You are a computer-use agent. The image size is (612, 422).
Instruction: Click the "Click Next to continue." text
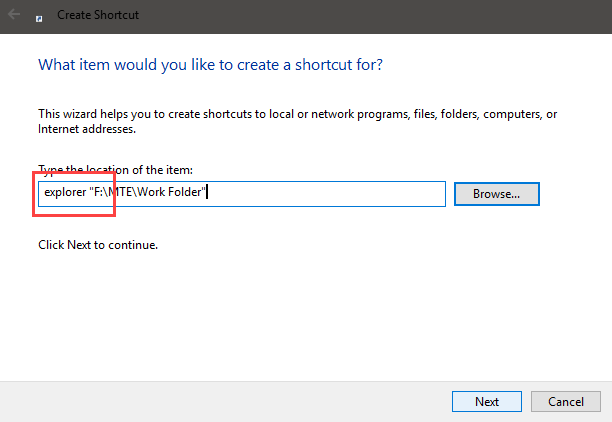[98, 245]
